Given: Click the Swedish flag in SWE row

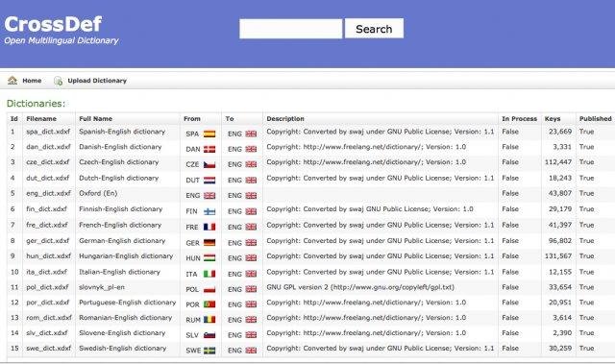Looking at the screenshot, I should coord(209,351).
